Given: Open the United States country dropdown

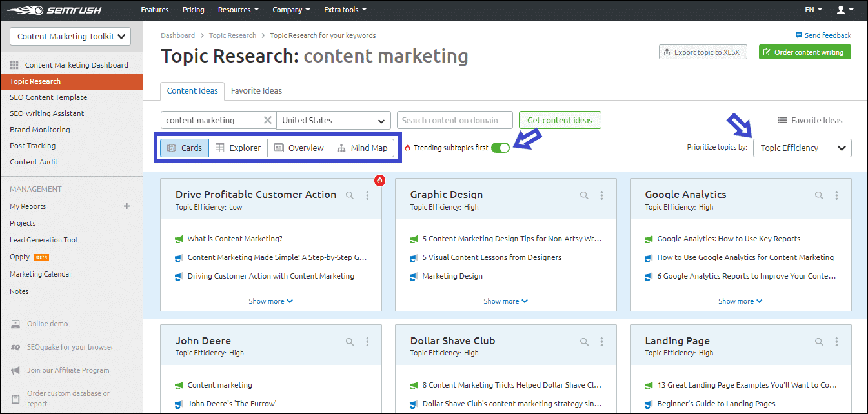Looking at the screenshot, I should point(334,120).
